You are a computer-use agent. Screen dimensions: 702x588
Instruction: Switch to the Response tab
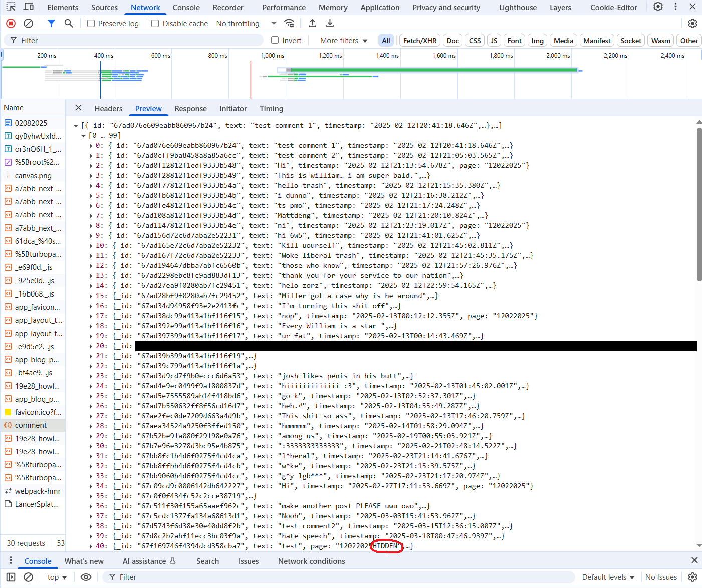click(190, 109)
